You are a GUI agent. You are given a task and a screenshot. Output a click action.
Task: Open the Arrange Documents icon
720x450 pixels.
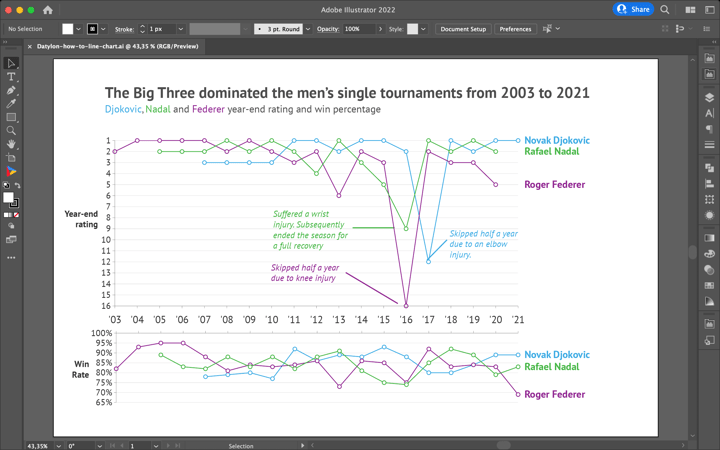690,10
